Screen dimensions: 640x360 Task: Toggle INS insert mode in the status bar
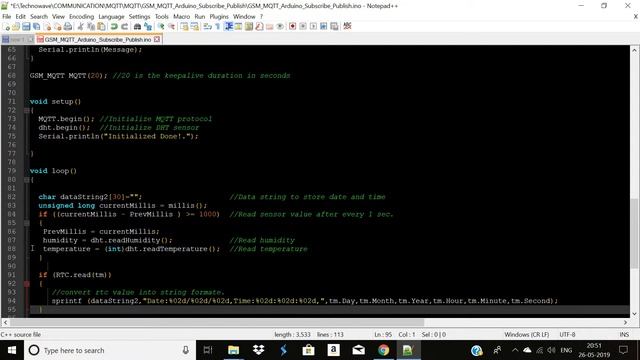tap(624, 334)
